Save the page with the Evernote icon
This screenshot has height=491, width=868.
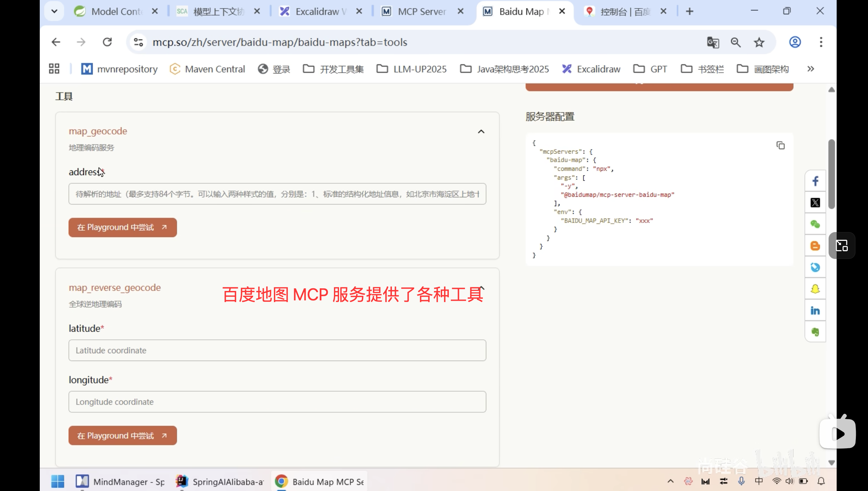[x=815, y=331]
